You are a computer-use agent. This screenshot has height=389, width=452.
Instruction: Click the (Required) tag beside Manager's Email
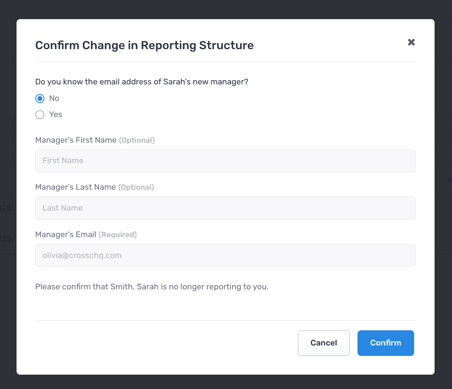click(118, 235)
